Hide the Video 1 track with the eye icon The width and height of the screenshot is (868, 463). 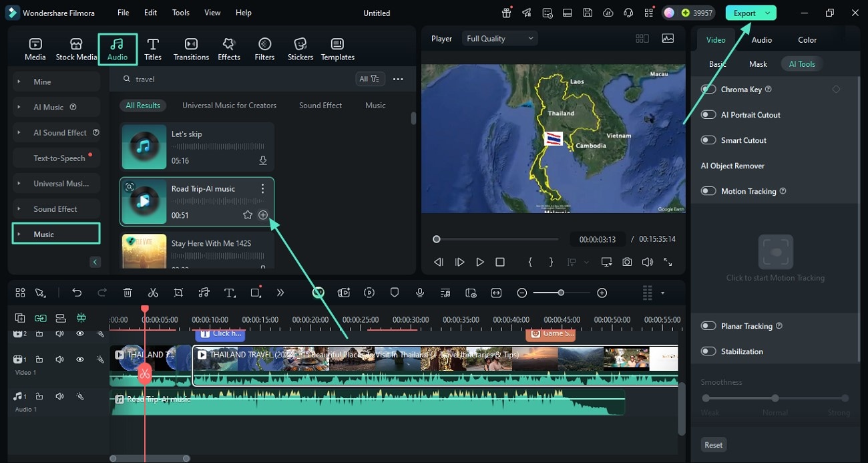pyautogui.click(x=79, y=359)
